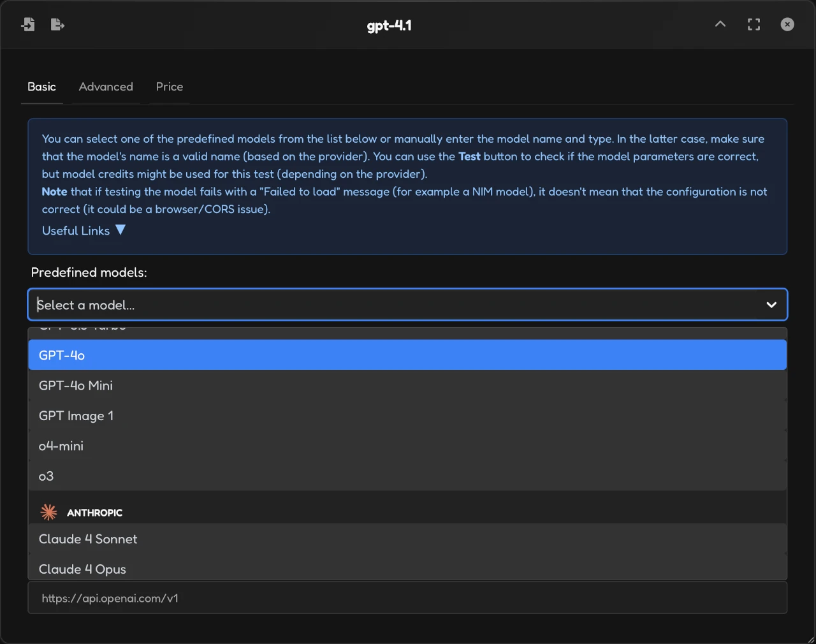Close the gpt-4.1 settings dialog
The height and width of the screenshot is (644, 816).
coord(787,24)
